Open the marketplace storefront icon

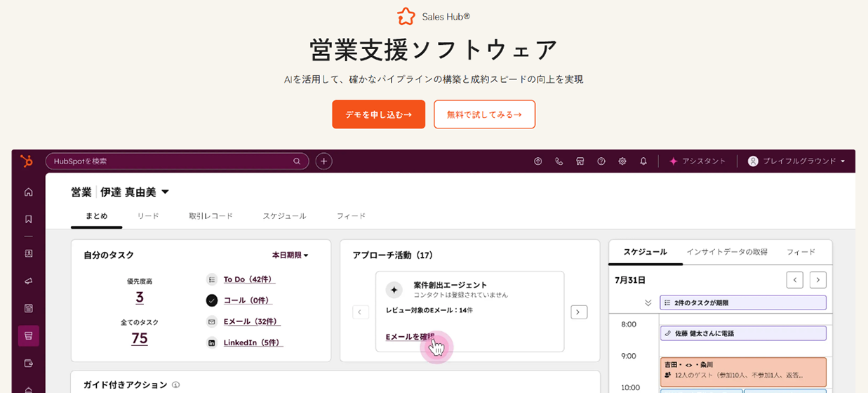(580, 161)
